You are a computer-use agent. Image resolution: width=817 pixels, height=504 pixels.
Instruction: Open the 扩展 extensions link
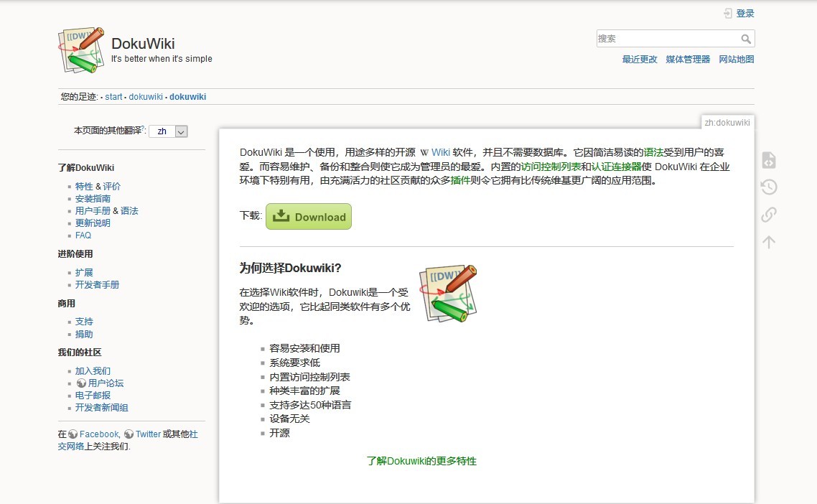pyautogui.click(x=84, y=273)
